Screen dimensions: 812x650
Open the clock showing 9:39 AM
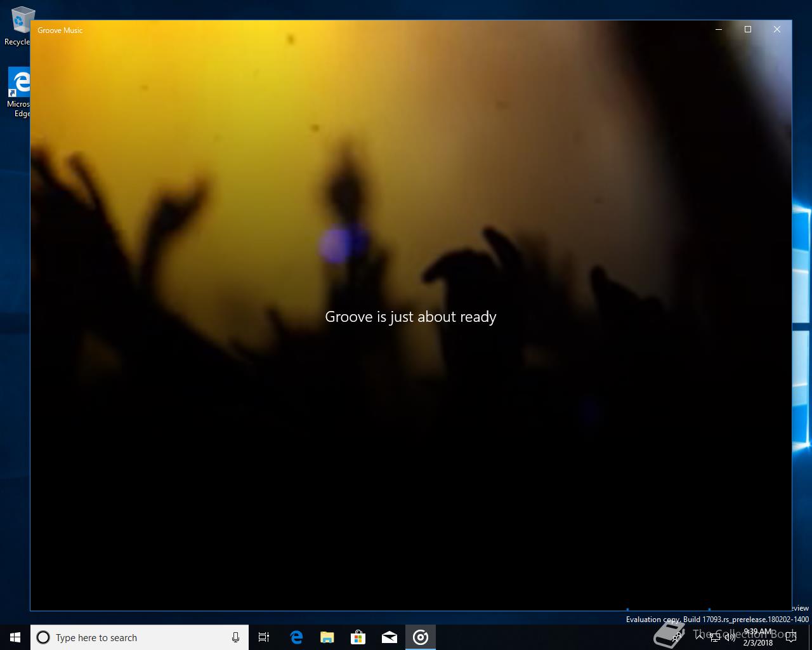[x=758, y=637]
